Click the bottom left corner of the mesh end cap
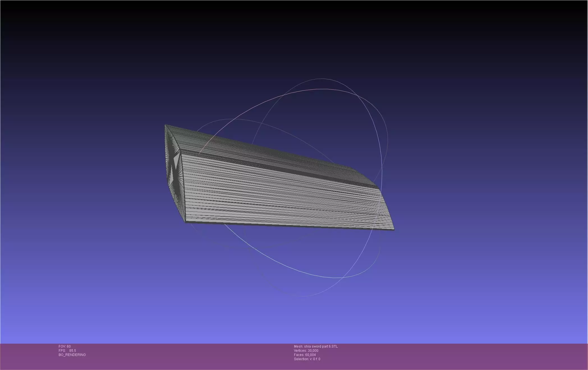 click(x=185, y=222)
